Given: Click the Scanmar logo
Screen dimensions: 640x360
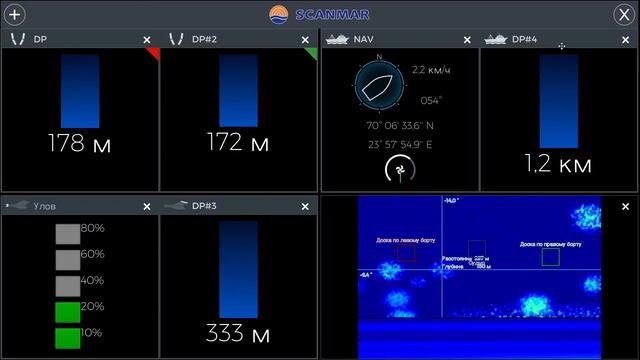Looking at the screenshot, I should [x=319, y=15].
